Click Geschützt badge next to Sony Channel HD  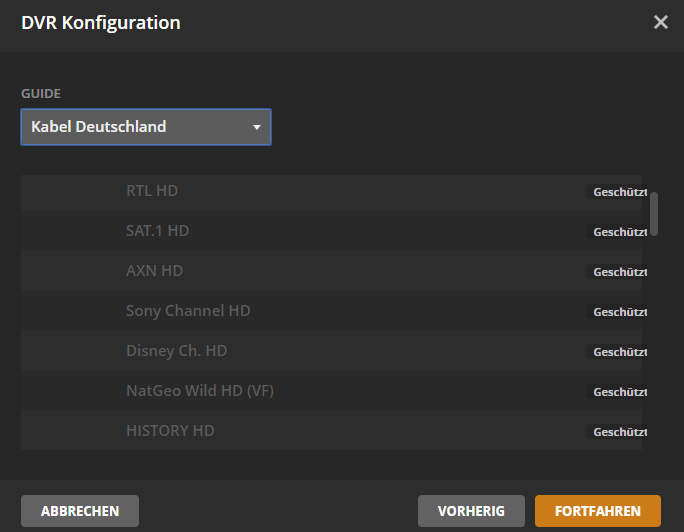click(619, 312)
